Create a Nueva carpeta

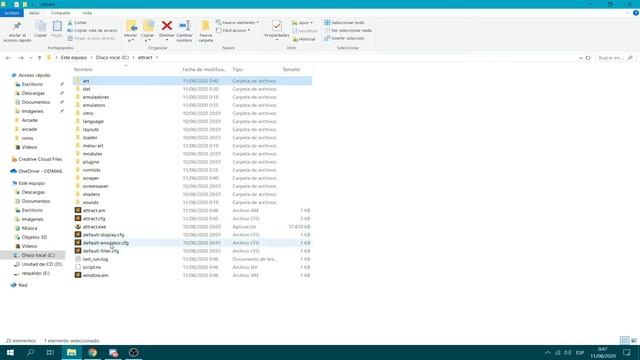pos(205,31)
